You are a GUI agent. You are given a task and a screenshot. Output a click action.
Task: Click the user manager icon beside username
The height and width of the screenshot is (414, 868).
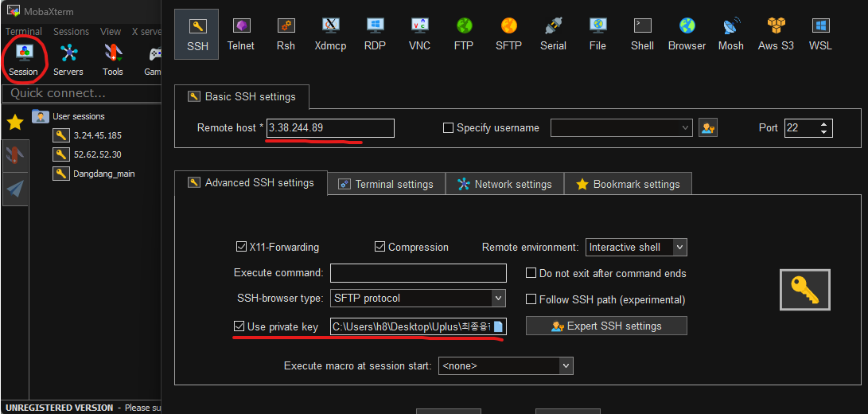pyautogui.click(x=707, y=128)
